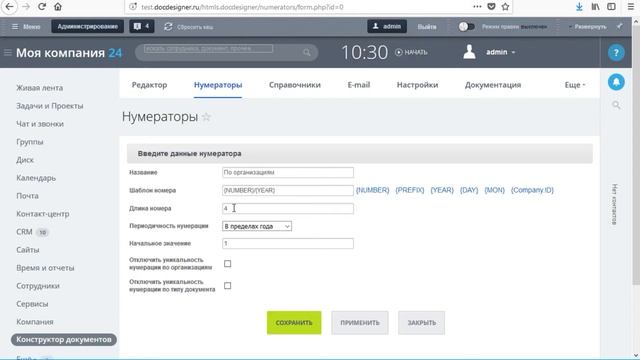Open the admin panel menu button

tap(26, 27)
